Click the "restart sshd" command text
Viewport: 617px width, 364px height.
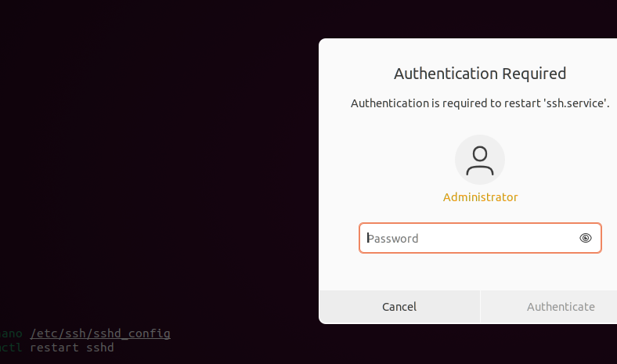click(x=72, y=346)
